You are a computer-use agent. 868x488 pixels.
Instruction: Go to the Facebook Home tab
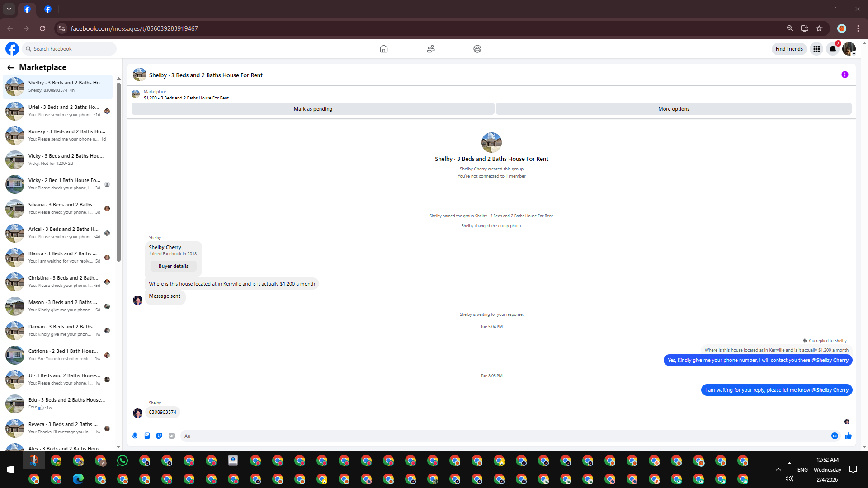tap(383, 49)
